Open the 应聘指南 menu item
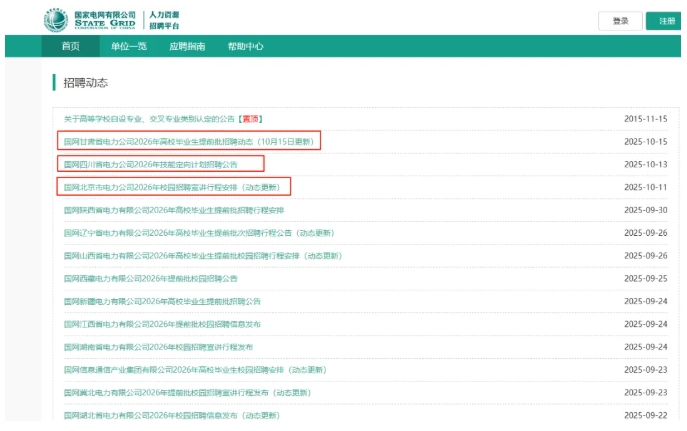The width and height of the screenshot is (687, 431). tap(187, 46)
